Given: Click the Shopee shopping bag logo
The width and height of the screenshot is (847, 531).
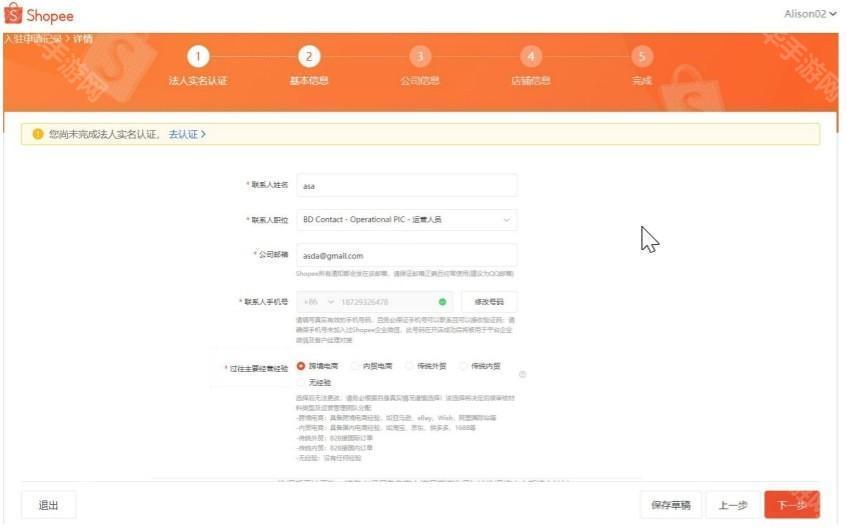Looking at the screenshot, I should pyautogui.click(x=13, y=14).
